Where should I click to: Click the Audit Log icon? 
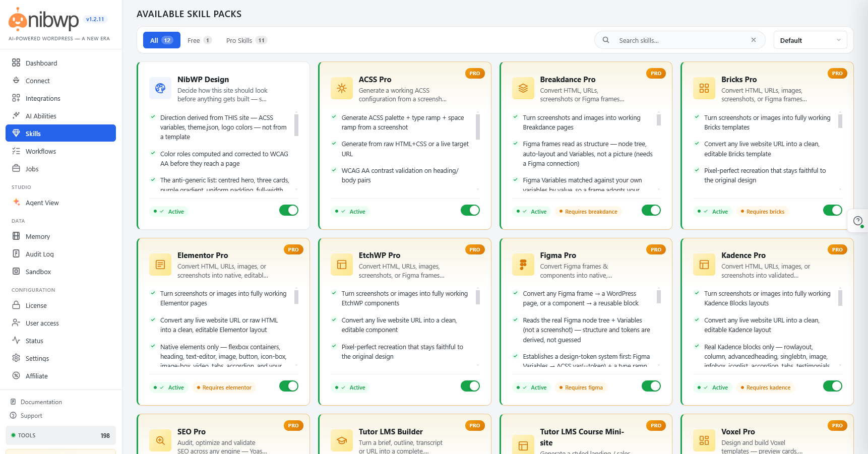(x=16, y=254)
